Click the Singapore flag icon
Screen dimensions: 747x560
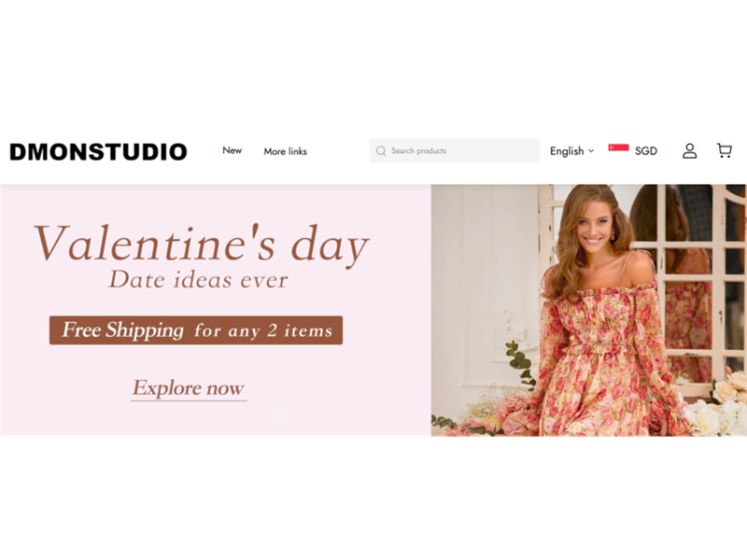[618, 147]
